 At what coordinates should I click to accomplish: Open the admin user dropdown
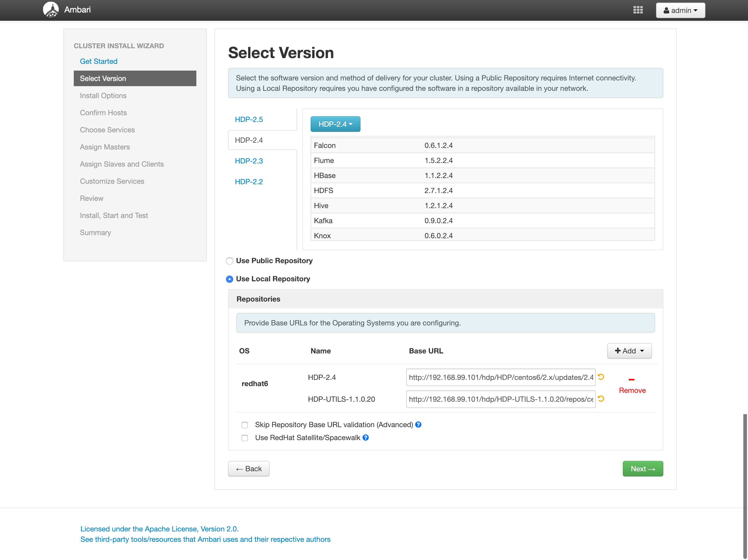pyautogui.click(x=680, y=10)
